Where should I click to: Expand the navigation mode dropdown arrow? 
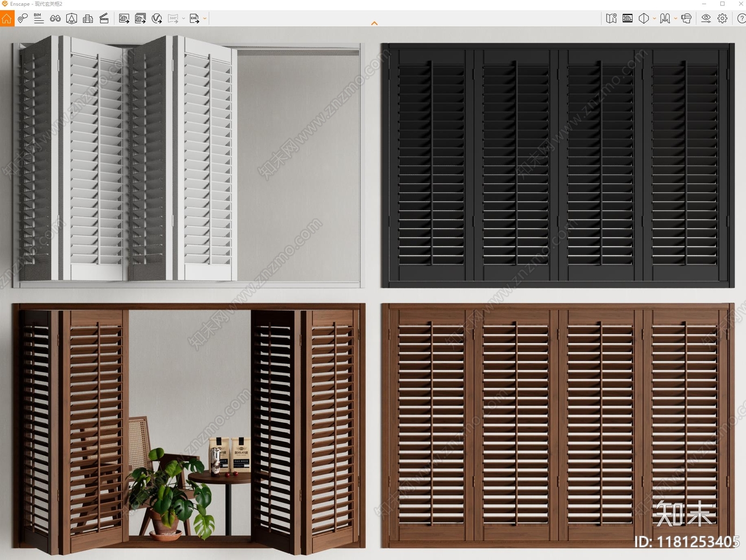point(676,19)
